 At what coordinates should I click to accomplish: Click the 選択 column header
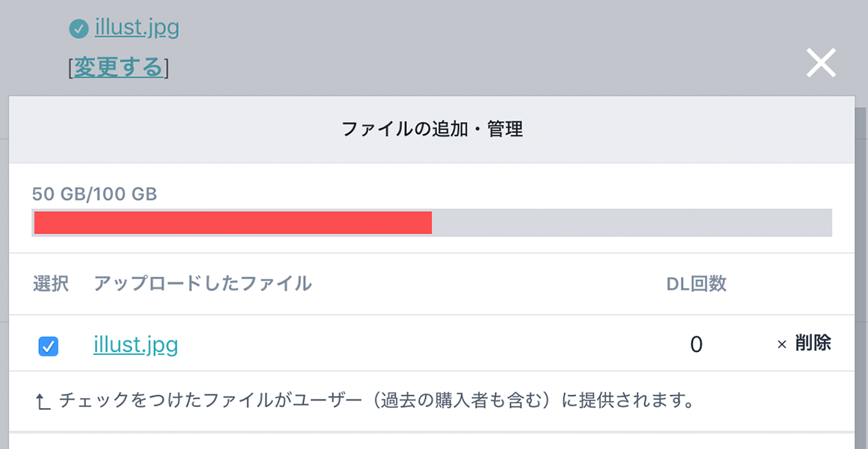pyautogui.click(x=50, y=284)
